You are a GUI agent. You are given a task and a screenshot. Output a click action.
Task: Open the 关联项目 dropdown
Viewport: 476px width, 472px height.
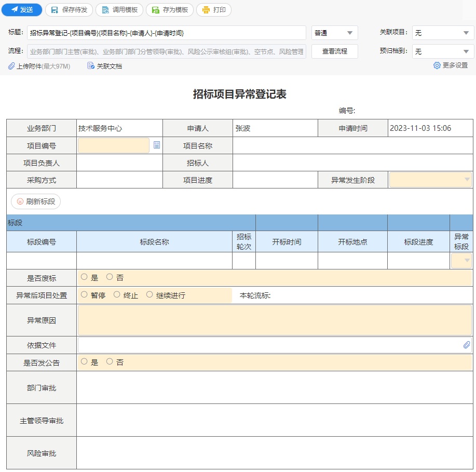coord(443,33)
